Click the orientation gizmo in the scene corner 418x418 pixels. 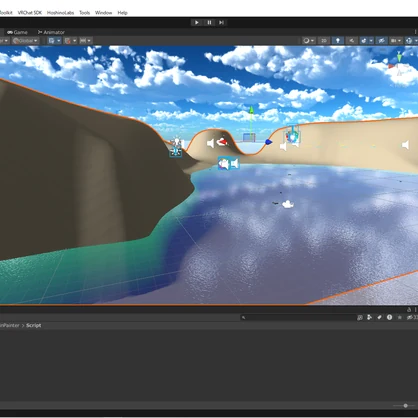(x=399, y=65)
